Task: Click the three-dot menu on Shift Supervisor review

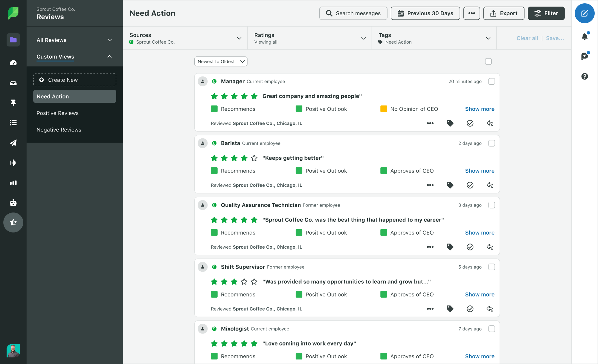Action: click(430, 308)
